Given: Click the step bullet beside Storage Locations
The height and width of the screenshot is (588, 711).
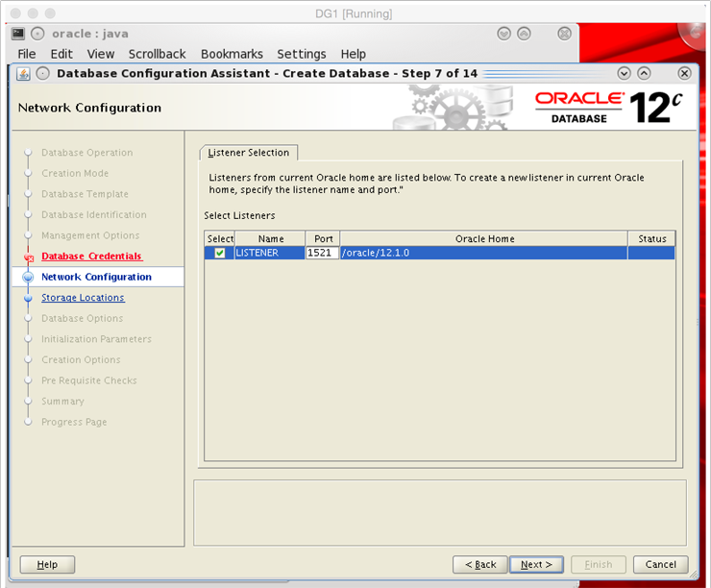Looking at the screenshot, I should pyautogui.click(x=28, y=298).
